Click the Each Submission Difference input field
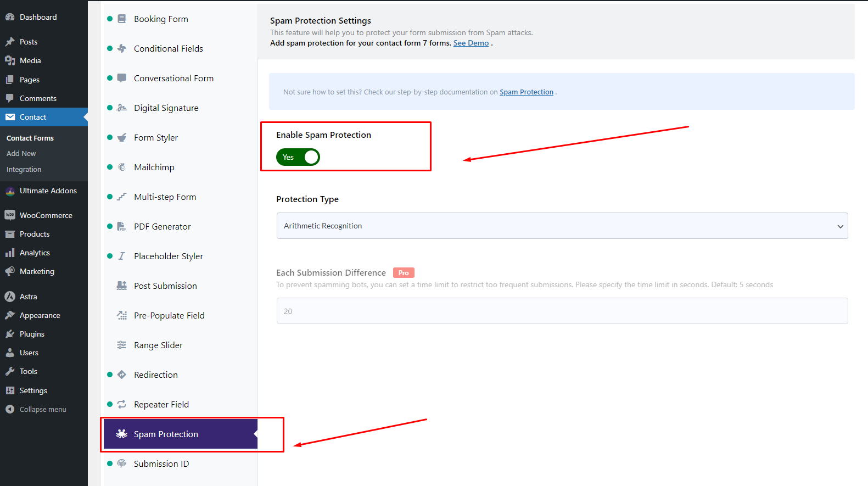The image size is (868, 486). click(x=562, y=311)
